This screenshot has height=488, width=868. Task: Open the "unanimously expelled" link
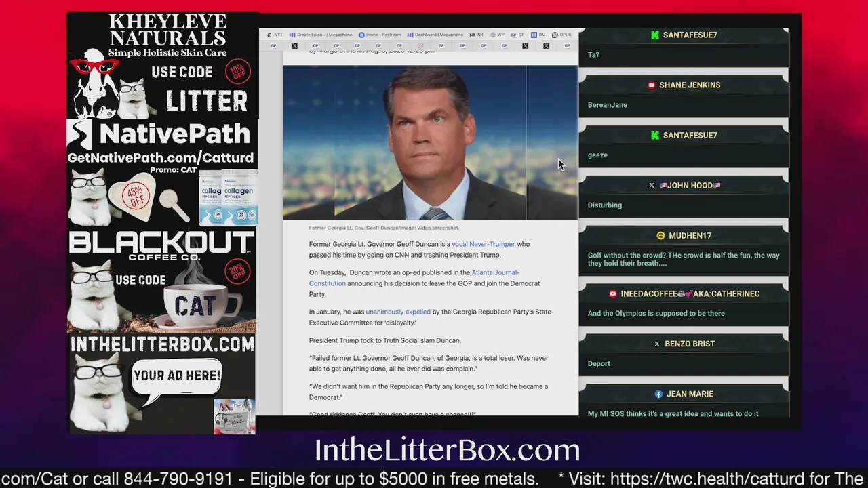[x=398, y=312]
